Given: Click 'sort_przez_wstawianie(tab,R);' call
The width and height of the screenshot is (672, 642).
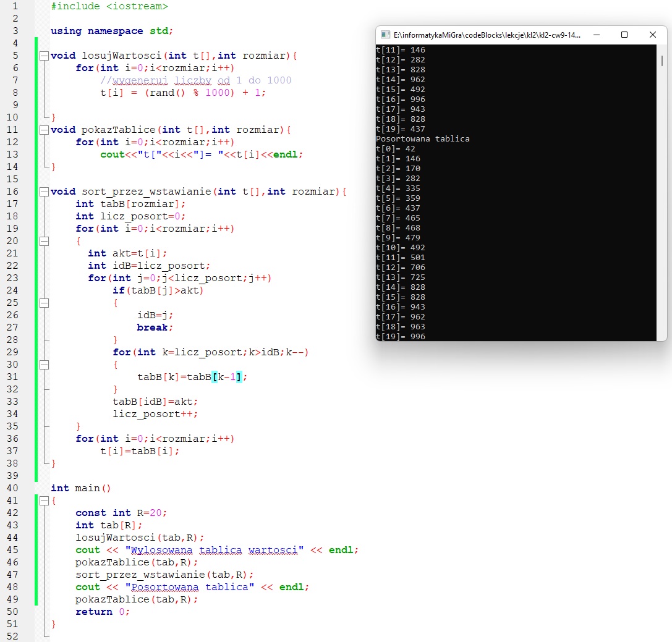Looking at the screenshot, I should point(164,575).
